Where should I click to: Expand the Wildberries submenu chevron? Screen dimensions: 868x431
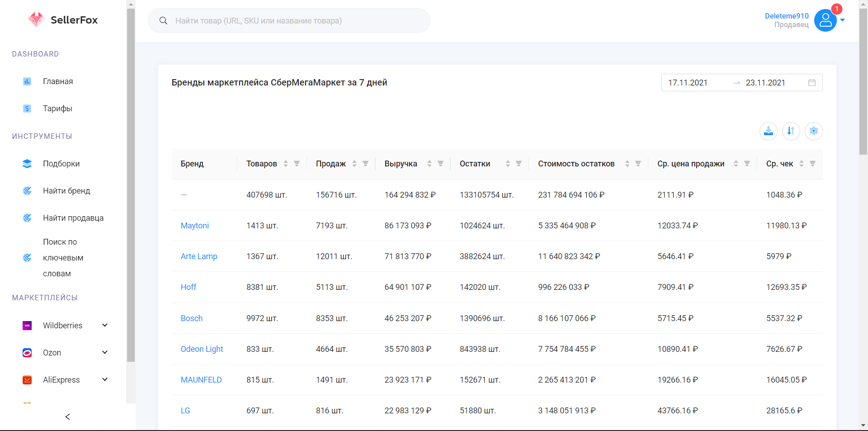click(x=105, y=325)
